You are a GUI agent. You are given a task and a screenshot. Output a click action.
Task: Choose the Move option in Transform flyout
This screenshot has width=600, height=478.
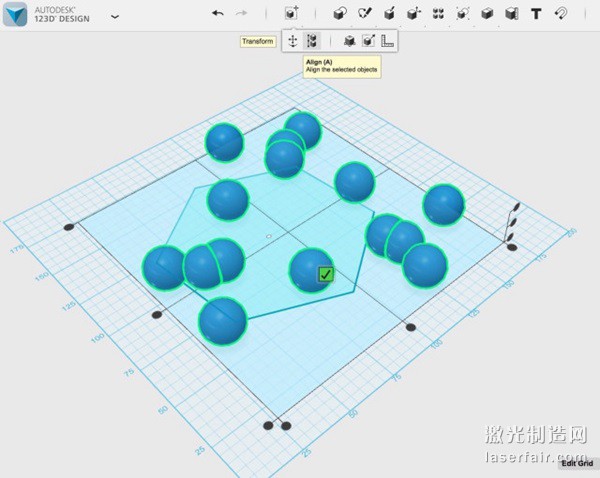point(292,41)
